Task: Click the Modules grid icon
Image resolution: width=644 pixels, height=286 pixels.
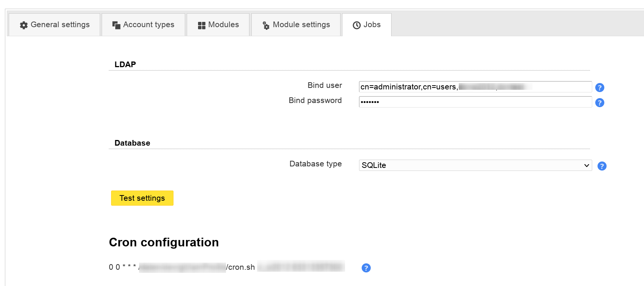Action: [x=201, y=25]
